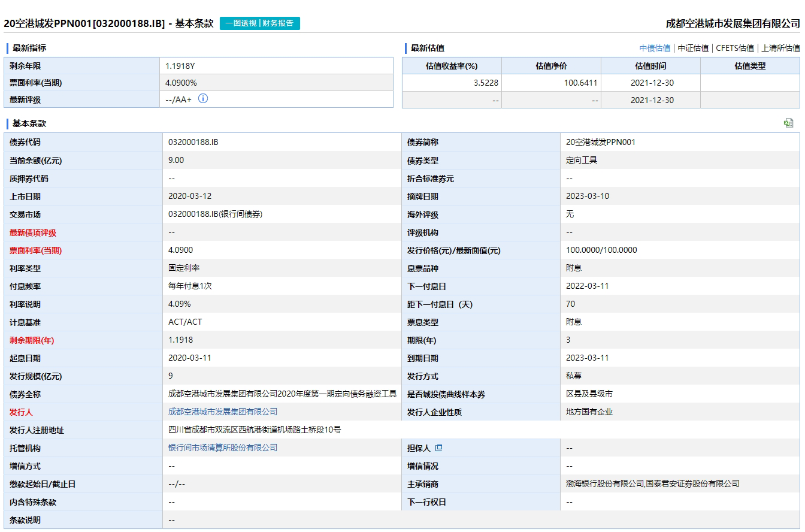Screen dimensions: 805x532
Task: Click the Excel export icon in 基本条款 section
Action: pyautogui.click(x=788, y=123)
